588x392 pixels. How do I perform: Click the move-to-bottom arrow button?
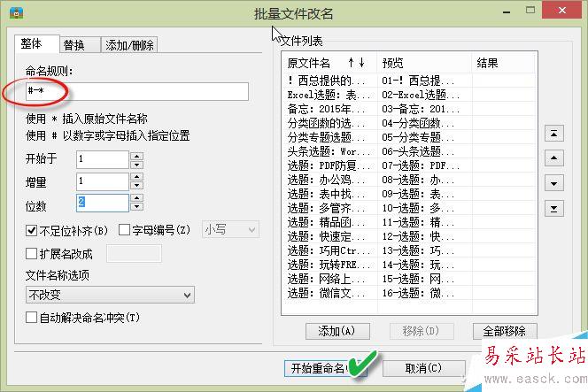tap(554, 209)
